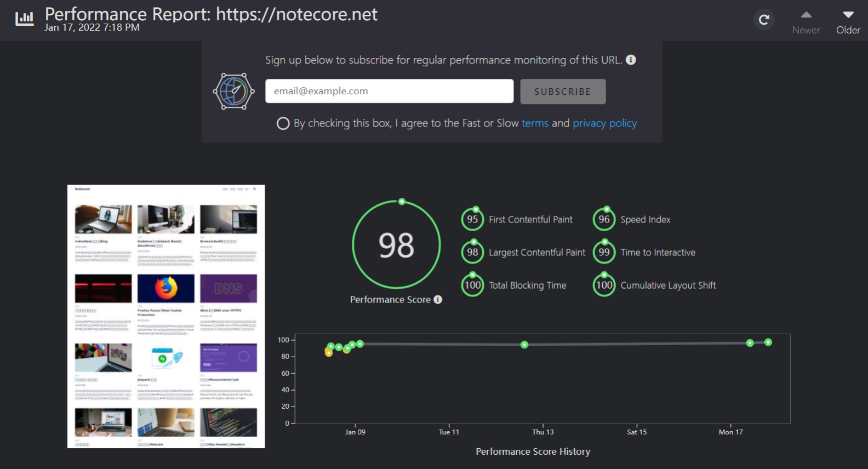868x469 pixels.
Task: Click the email address input field
Action: 389,91
